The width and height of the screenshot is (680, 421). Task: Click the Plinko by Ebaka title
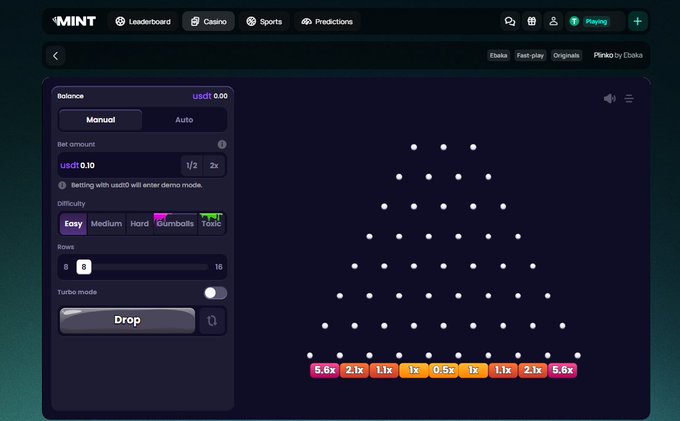point(618,55)
